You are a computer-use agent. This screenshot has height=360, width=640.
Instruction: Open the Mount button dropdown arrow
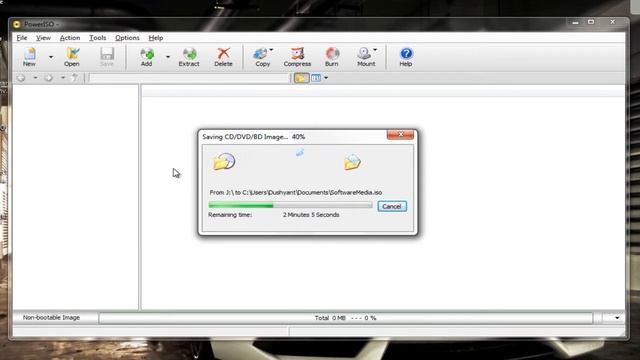tap(375, 50)
